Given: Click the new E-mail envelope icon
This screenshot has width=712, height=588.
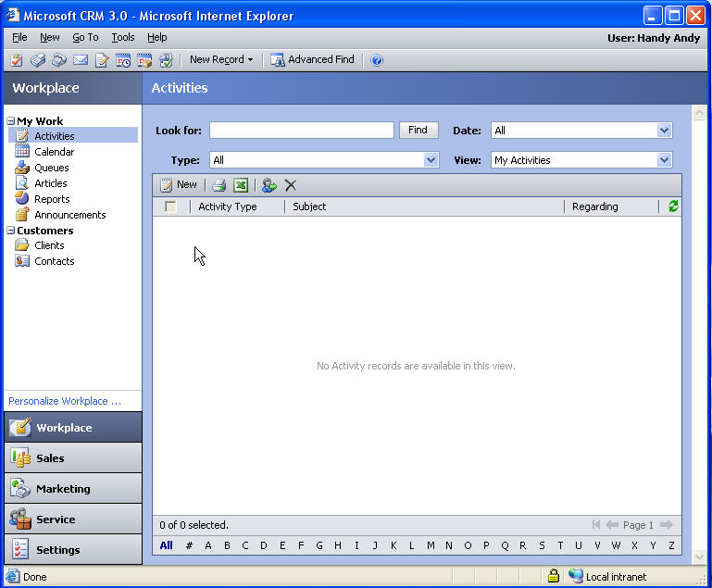Looking at the screenshot, I should tap(81, 60).
